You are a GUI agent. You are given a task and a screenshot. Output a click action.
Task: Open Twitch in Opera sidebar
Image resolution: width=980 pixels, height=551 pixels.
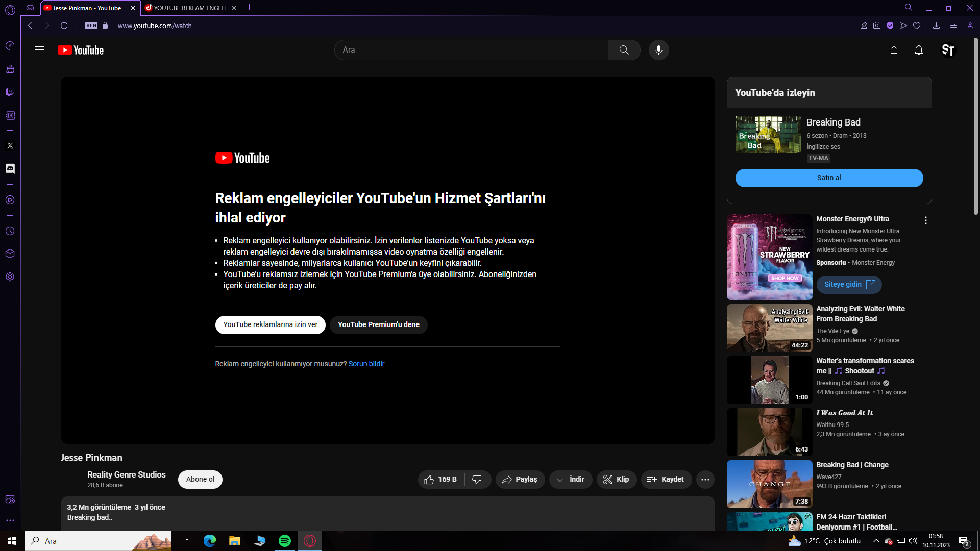pyautogui.click(x=10, y=92)
